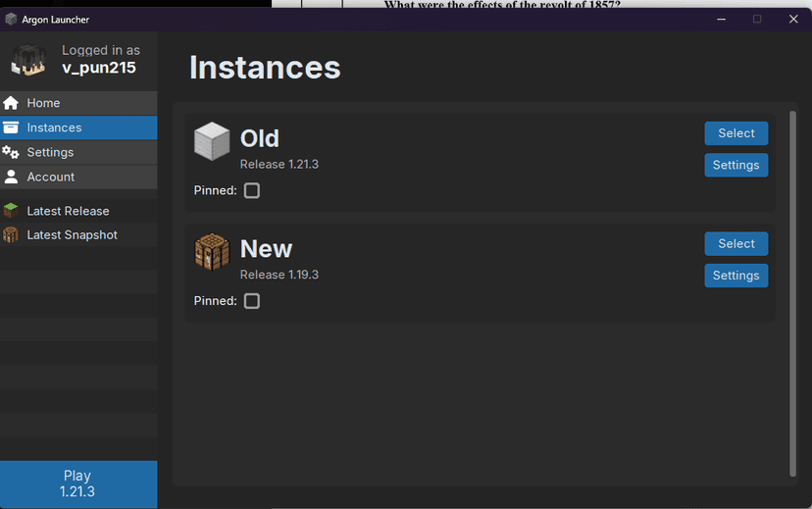The height and width of the screenshot is (509, 812).
Task: Click the grass block Latest Release icon
Action: (11, 211)
